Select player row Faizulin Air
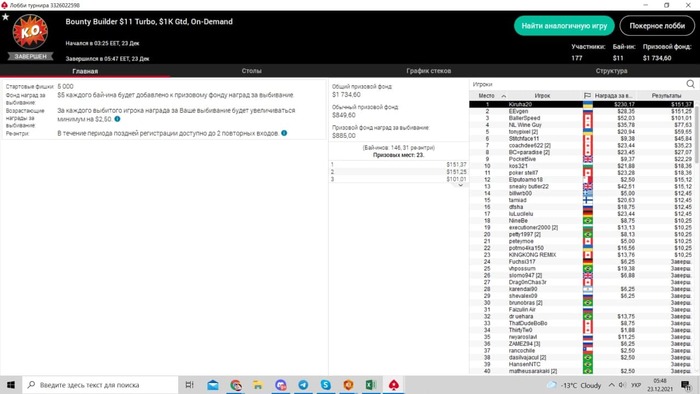 (x=581, y=310)
